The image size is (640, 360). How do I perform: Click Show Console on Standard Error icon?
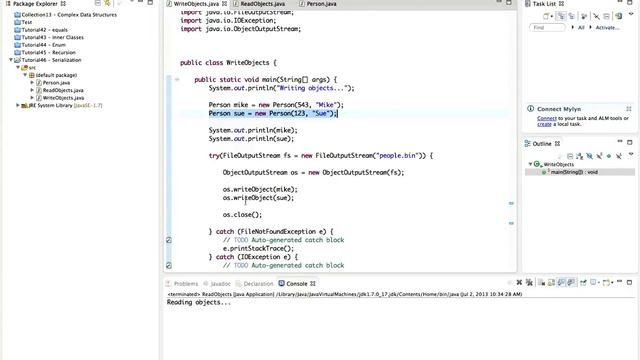(x=571, y=282)
